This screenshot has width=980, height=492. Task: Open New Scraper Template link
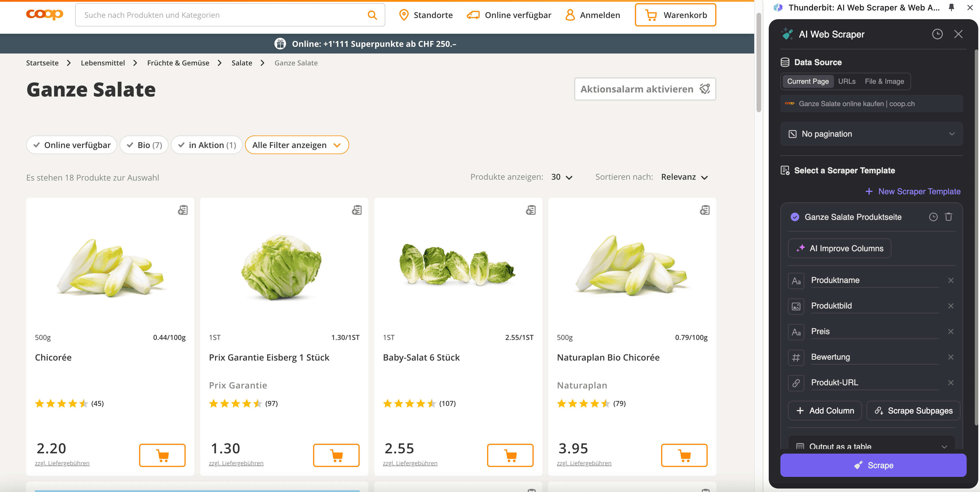(913, 191)
